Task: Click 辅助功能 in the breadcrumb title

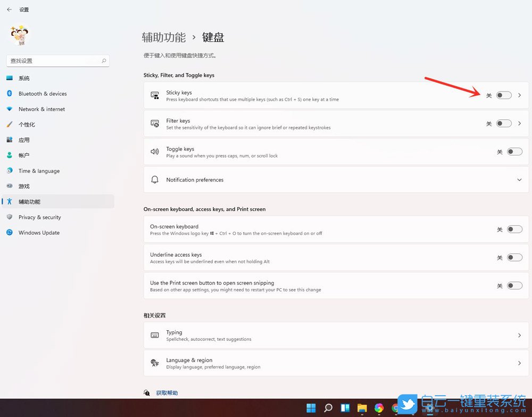Action: click(164, 37)
